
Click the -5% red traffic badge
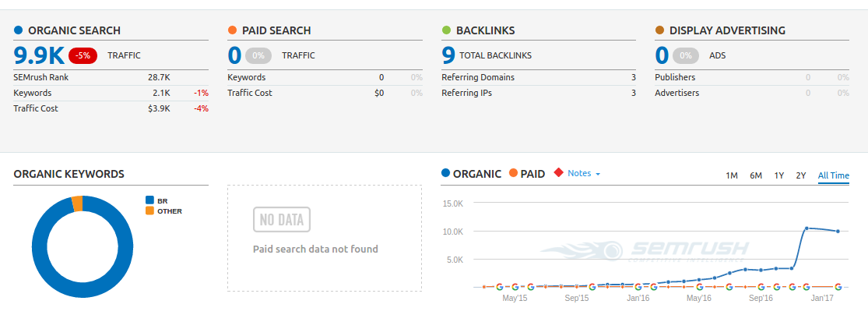[83, 55]
